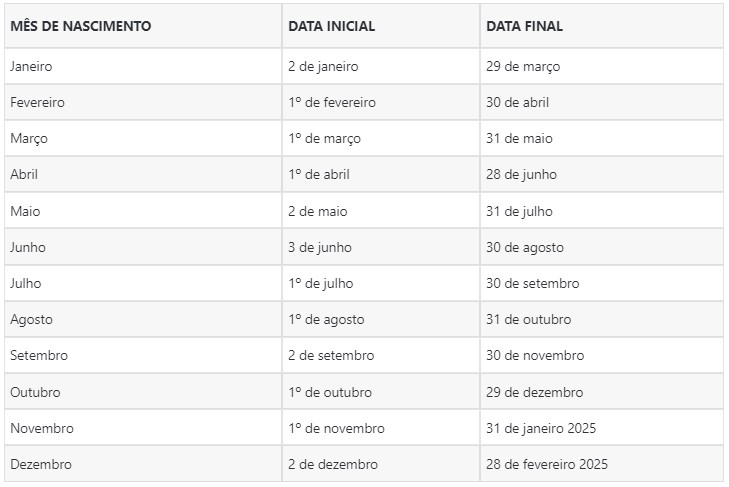729x487 pixels.
Task: Click the Agosto birth month cell
Action: point(32,319)
